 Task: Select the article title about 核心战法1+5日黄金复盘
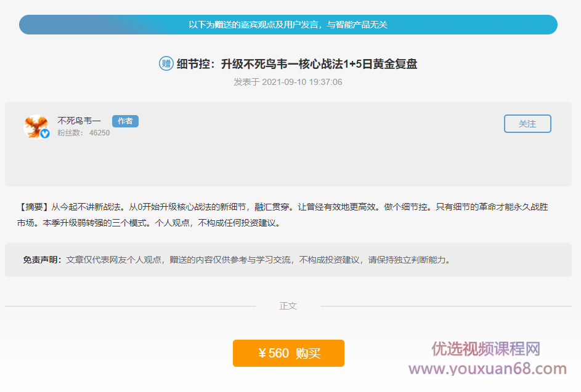pyautogui.click(x=296, y=63)
